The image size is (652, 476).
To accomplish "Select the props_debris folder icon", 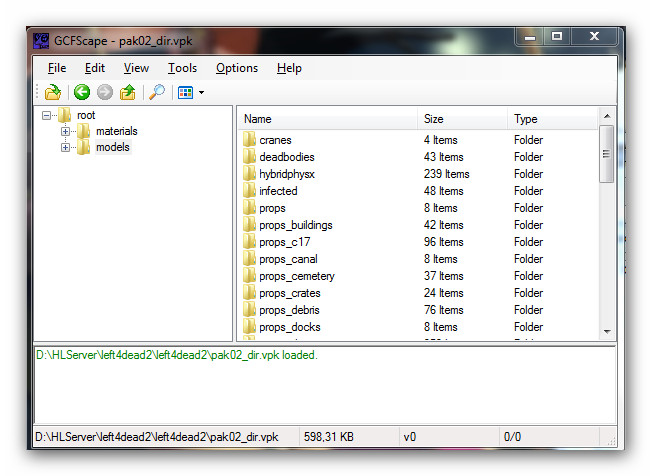I will (249, 310).
